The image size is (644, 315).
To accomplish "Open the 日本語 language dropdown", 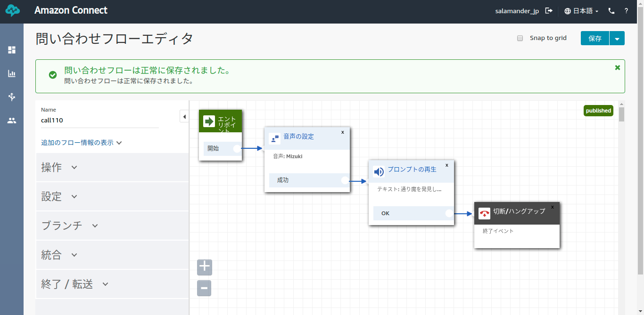I will tap(581, 10).
